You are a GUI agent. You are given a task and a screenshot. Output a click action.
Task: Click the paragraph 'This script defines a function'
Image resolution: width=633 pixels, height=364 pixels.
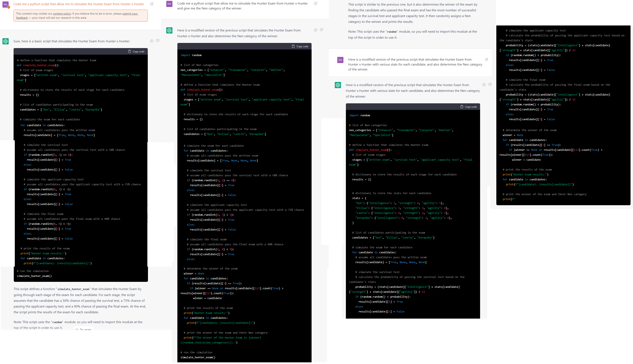click(80, 301)
